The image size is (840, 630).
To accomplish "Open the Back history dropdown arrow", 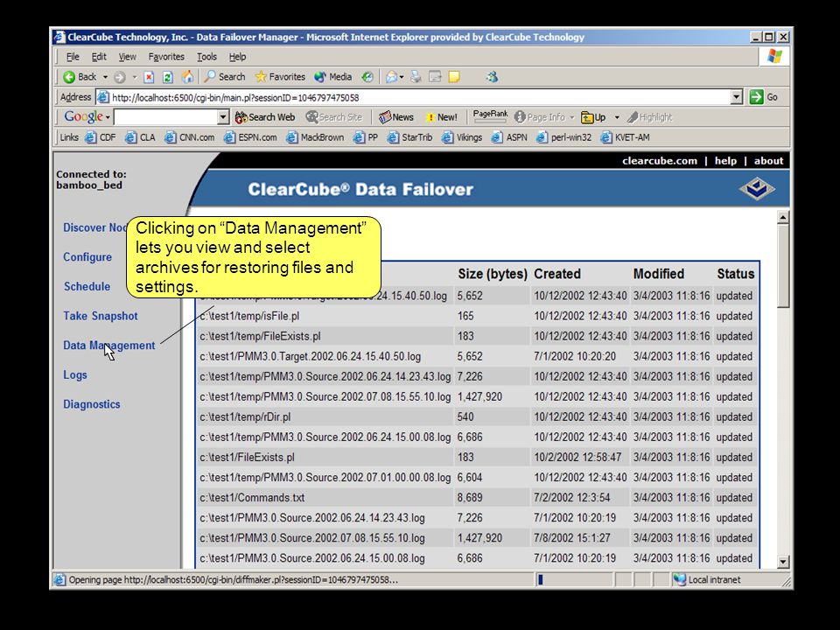I will click(106, 77).
